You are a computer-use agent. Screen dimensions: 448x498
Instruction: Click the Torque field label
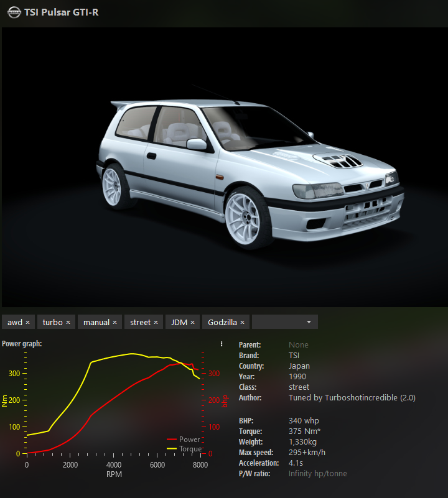pos(250,431)
